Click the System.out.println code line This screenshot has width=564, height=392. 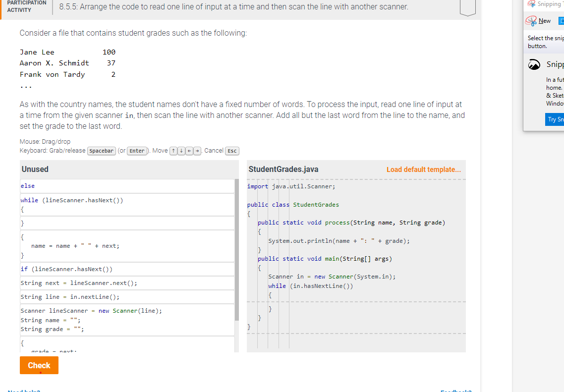tap(339, 241)
